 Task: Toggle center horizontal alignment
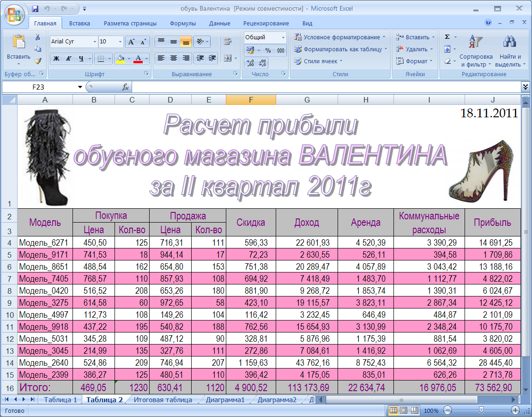(x=173, y=58)
